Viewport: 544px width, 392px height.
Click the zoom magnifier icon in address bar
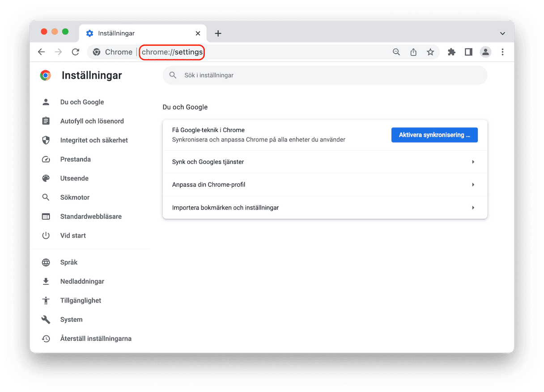coord(396,52)
